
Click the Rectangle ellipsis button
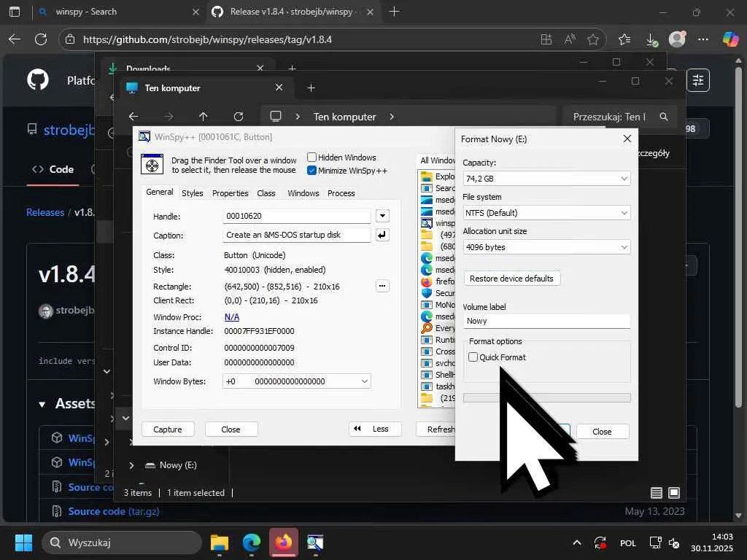pos(382,286)
